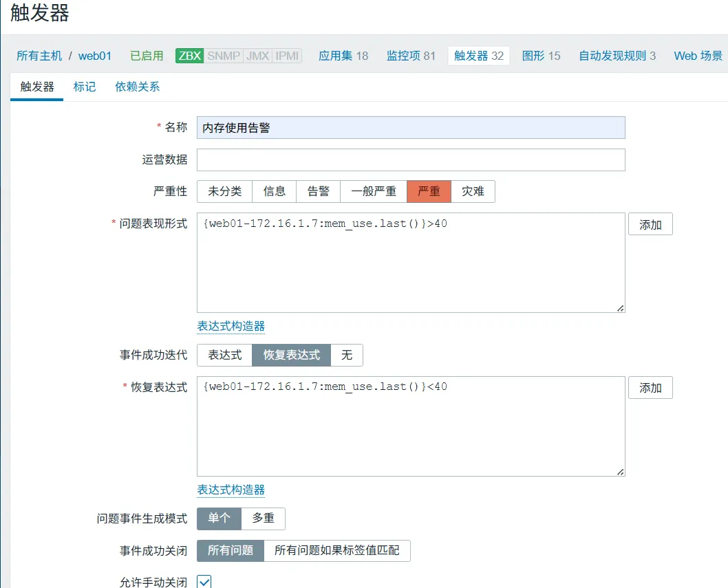Select 所有问题如果标签值匹配 option
This screenshot has height=588, width=728.
click(336, 550)
